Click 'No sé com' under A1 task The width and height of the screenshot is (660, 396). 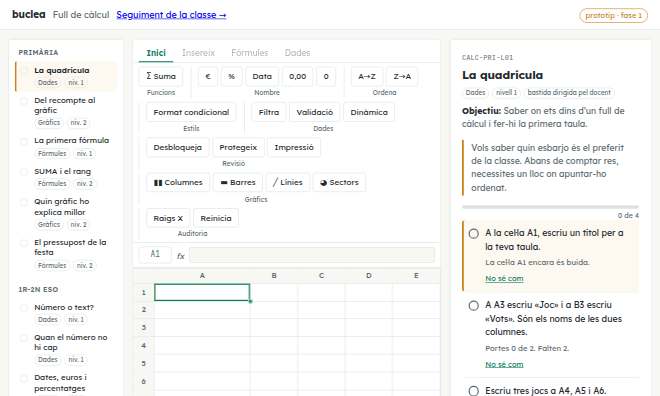[504, 278]
